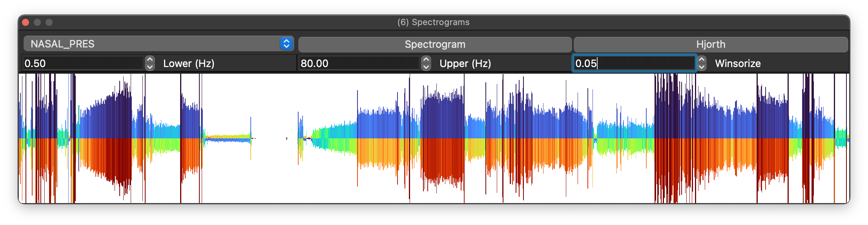Click the Upper (Hz) increment arrow
This screenshot has width=868, height=225.
(x=426, y=60)
